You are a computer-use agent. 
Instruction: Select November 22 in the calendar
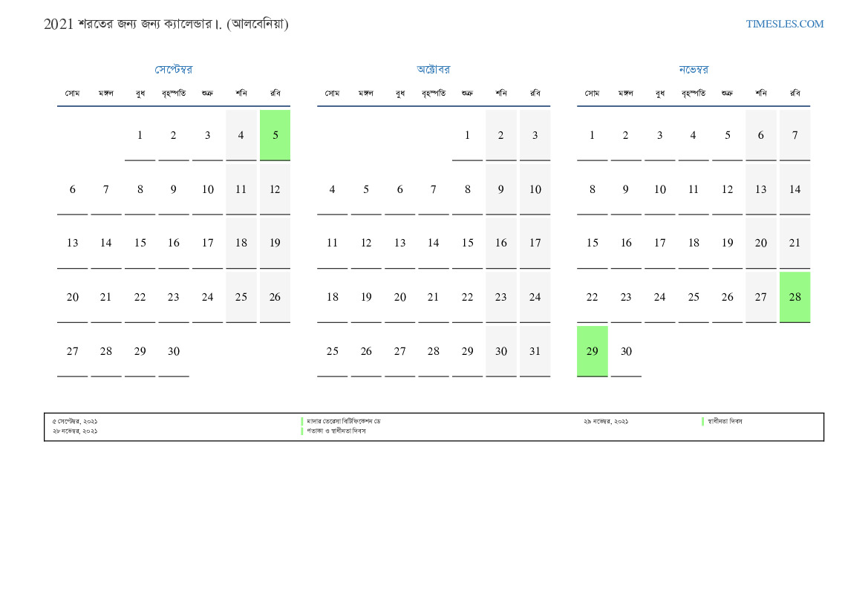pyautogui.click(x=593, y=297)
